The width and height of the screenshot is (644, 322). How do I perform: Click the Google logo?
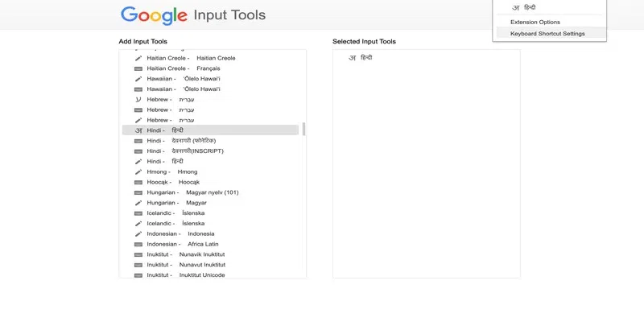[x=154, y=15]
